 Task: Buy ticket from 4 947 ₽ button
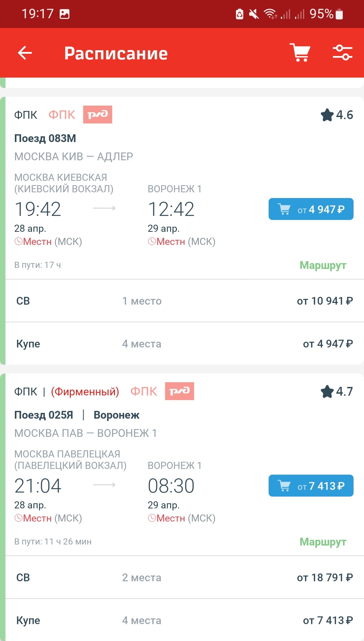click(x=311, y=209)
